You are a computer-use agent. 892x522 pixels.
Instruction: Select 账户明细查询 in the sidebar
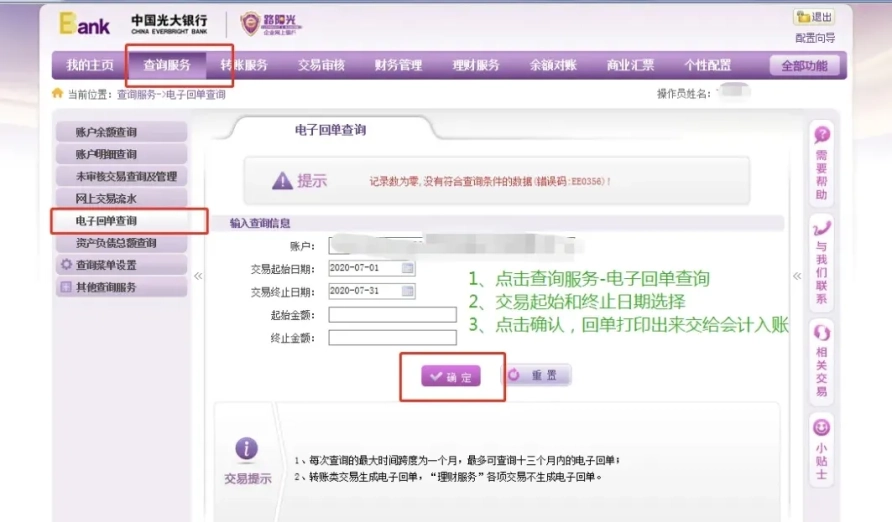click(122, 154)
